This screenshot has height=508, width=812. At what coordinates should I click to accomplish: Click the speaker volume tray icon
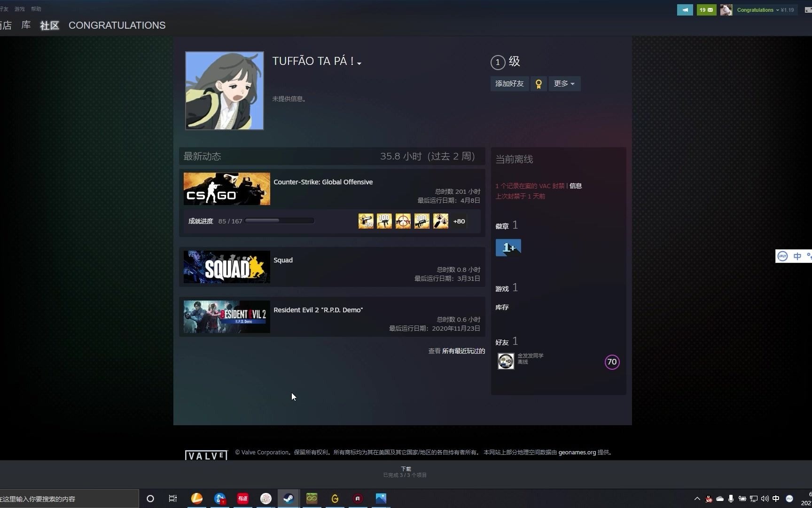point(765,499)
